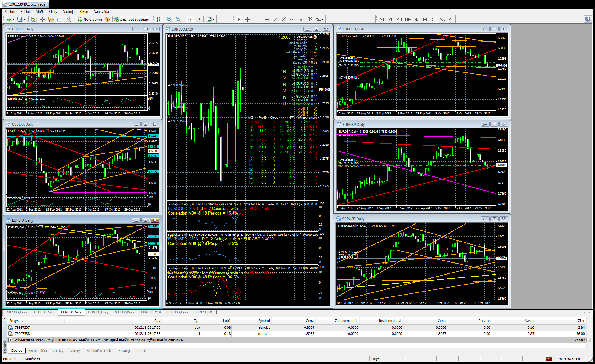Switch to the M15 timeframe

399,19
